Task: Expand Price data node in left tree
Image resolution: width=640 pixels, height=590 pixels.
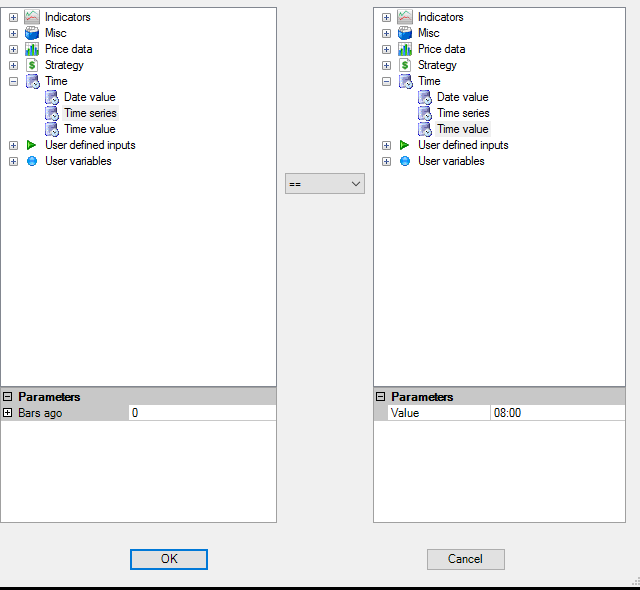Action: coord(13,49)
